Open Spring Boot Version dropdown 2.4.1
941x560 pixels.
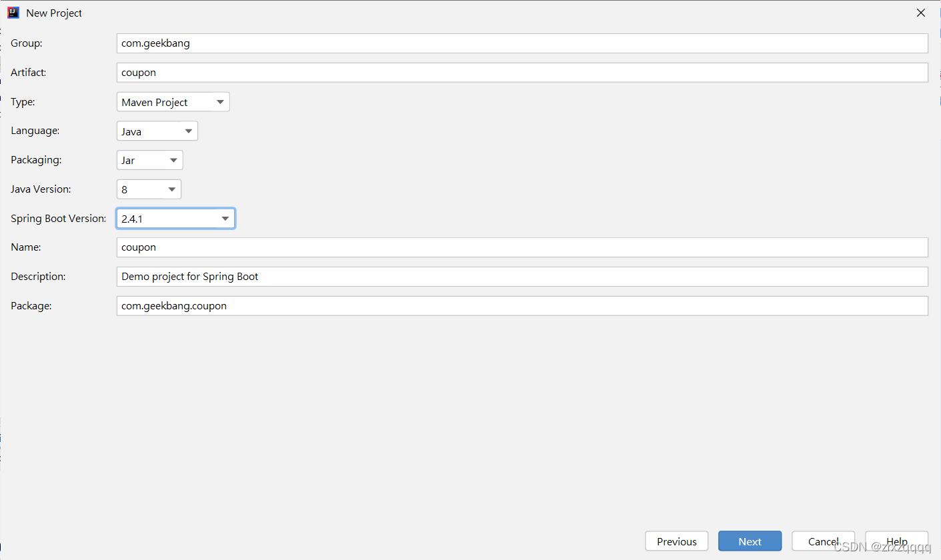click(175, 219)
